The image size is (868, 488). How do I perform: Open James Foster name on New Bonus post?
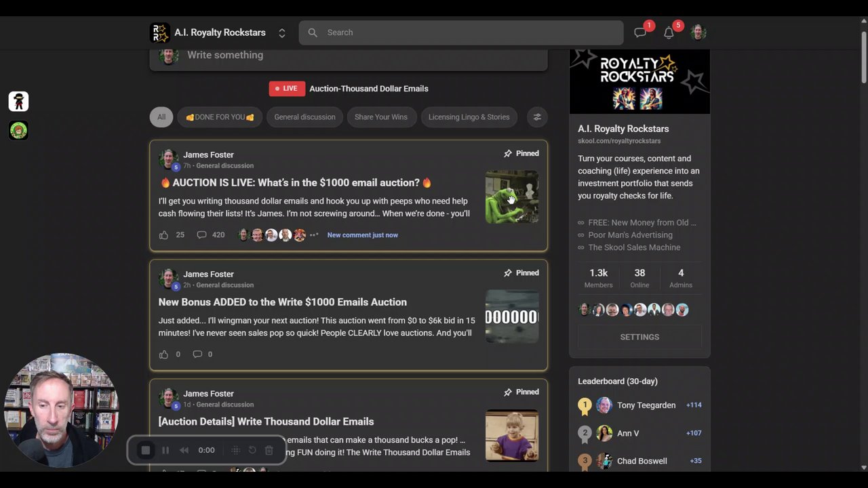pyautogui.click(x=208, y=274)
